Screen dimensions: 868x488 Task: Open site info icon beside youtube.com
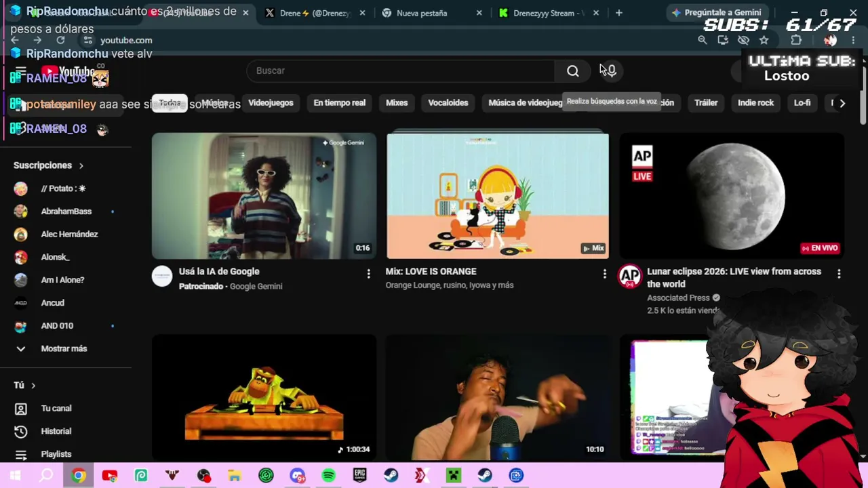pyautogui.click(x=87, y=40)
